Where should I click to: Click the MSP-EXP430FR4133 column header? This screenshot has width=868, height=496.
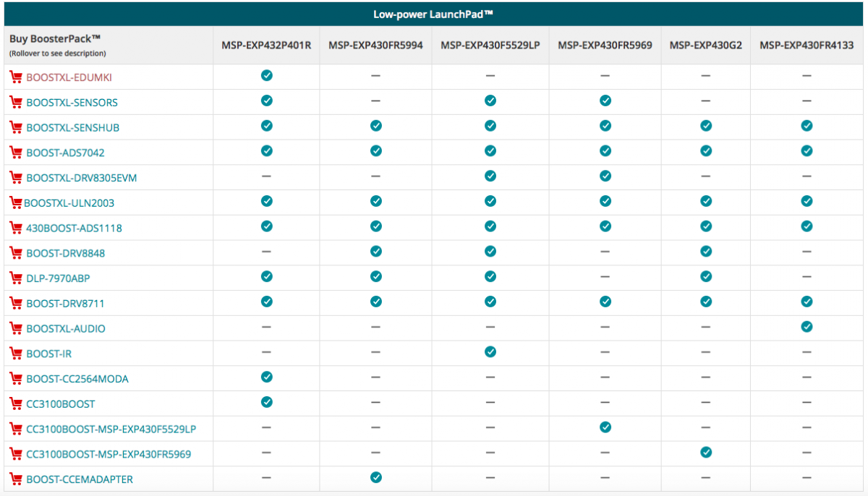pyautogui.click(x=807, y=46)
